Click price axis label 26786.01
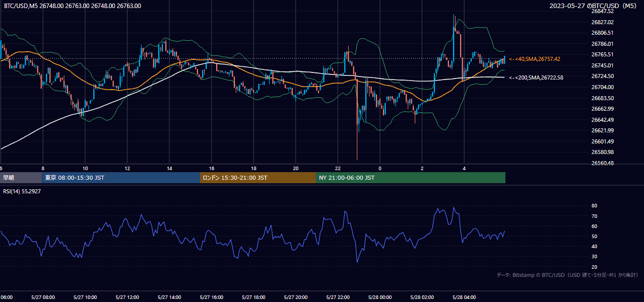This screenshot has height=302, width=644. coord(602,44)
